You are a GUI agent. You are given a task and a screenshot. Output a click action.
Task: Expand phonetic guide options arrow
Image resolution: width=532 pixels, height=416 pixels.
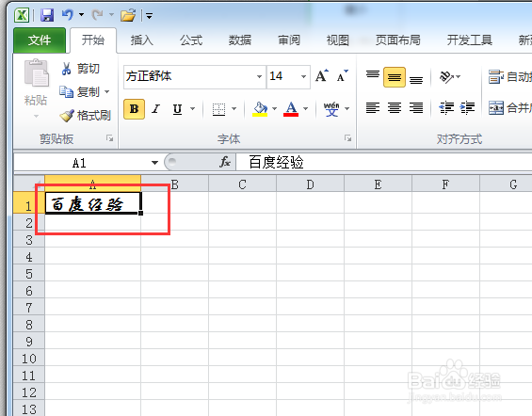[x=347, y=109]
